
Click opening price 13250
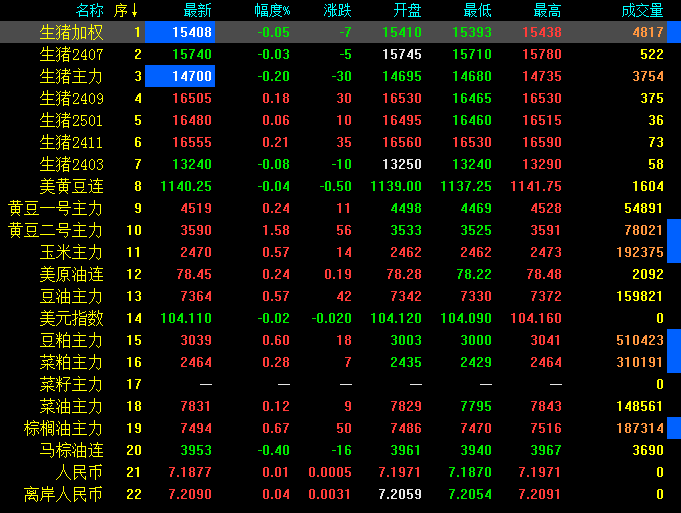pos(402,164)
